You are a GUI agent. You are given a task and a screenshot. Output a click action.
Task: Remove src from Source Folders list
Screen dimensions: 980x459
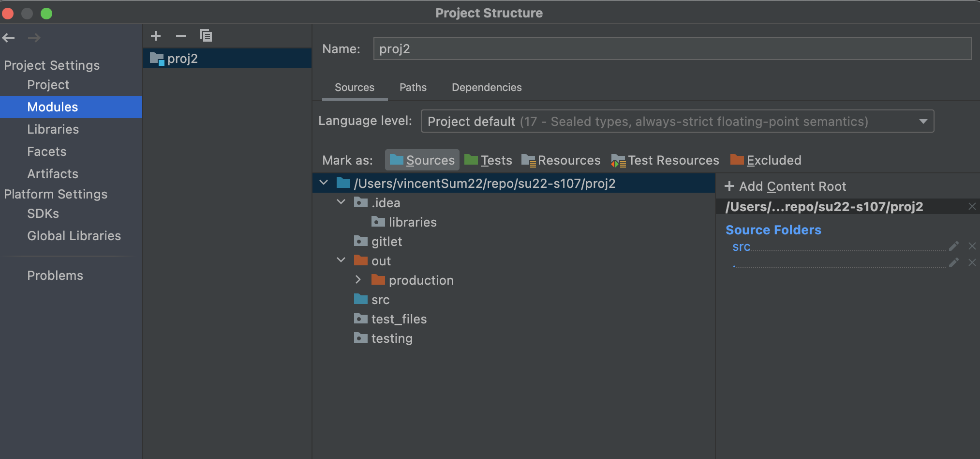(972, 246)
